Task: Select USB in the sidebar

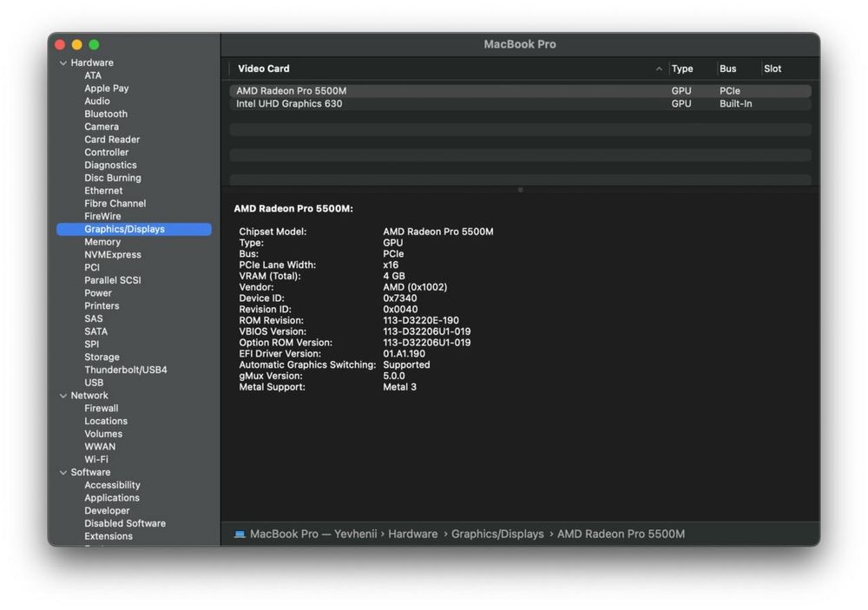Action: click(94, 383)
